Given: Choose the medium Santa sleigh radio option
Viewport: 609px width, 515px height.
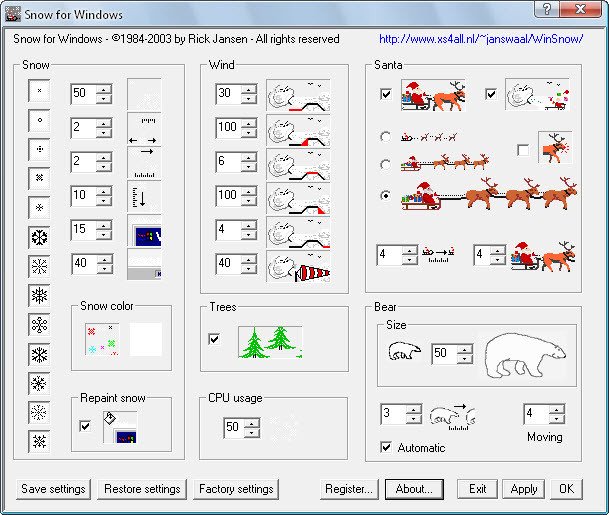Looking at the screenshot, I should coord(385,164).
